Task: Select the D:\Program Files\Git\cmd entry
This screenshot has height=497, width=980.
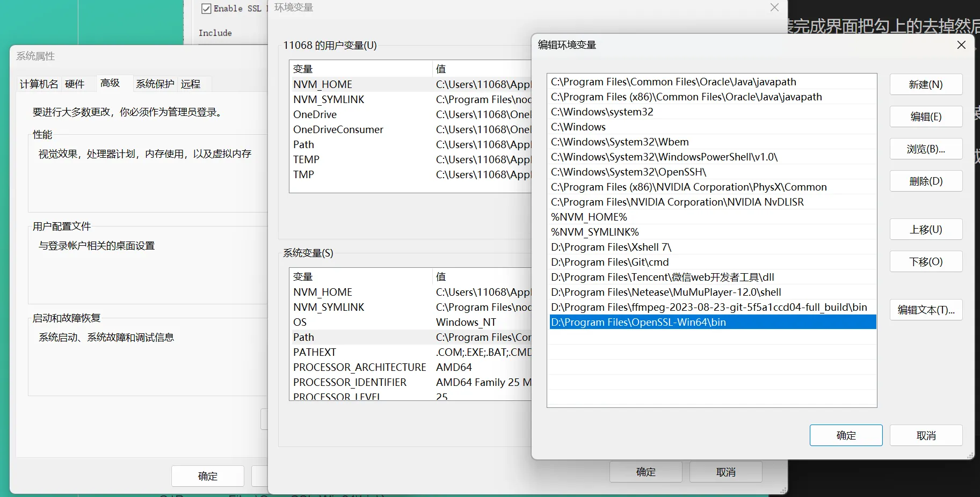Action: tap(609, 262)
